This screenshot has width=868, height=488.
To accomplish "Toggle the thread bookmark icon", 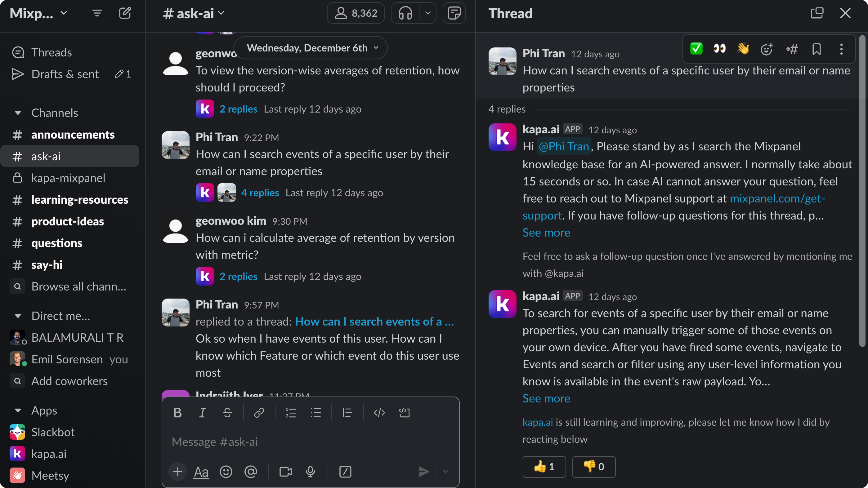I will (817, 49).
